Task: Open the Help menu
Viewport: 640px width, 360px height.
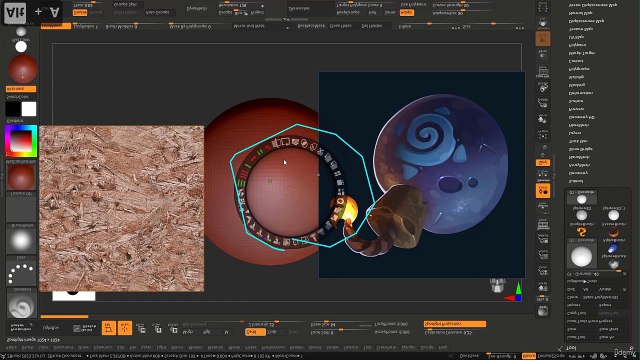Action: click(x=443, y=347)
